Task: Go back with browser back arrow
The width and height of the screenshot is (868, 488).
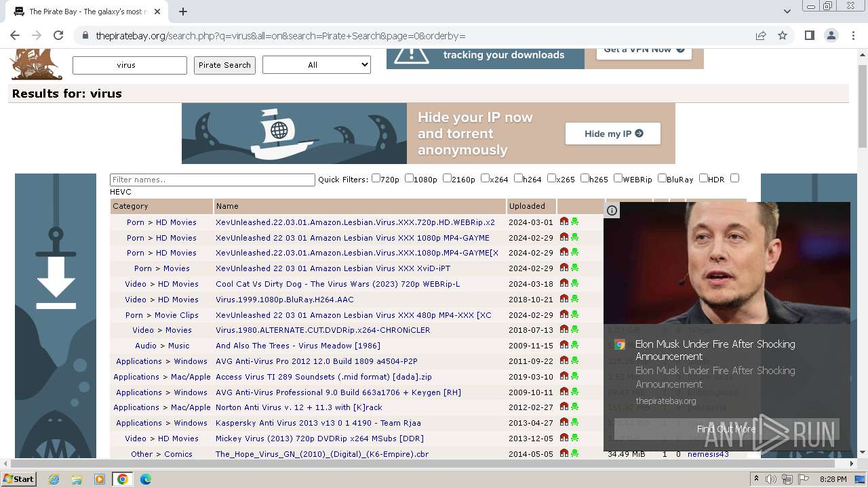Action: pyautogui.click(x=15, y=35)
